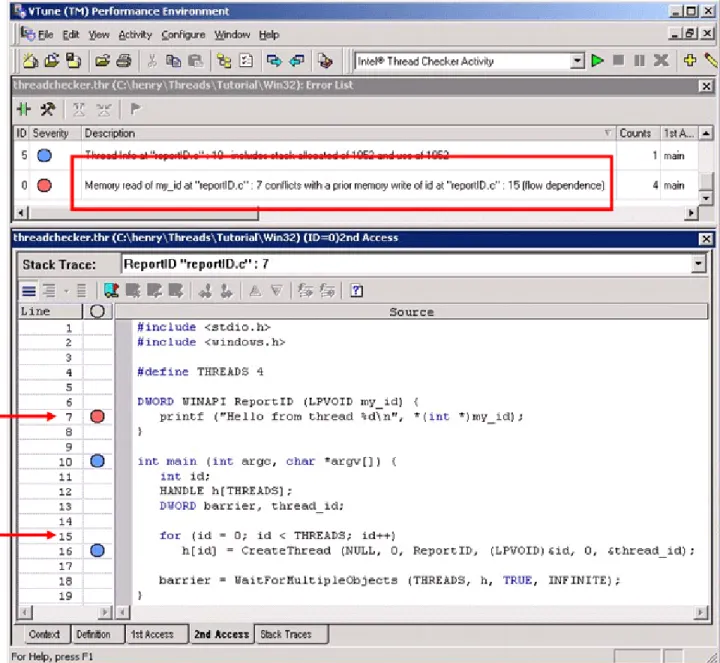This screenshot has height=663, width=720.
Task: Click hammer tools icon in Error List toolbar
Action: (47, 109)
